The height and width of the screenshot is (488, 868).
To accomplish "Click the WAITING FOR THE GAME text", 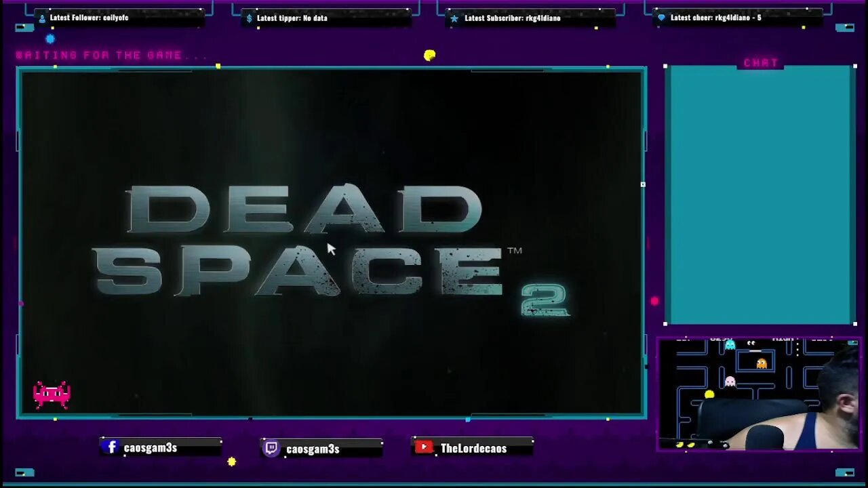I will click(99, 55).
